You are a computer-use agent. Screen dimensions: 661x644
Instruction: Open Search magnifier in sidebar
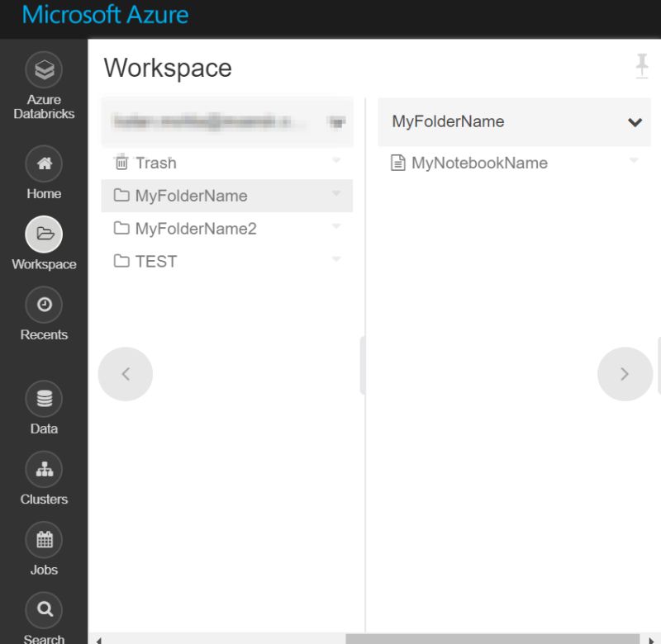pyautogui.click(x=44, y=610)
